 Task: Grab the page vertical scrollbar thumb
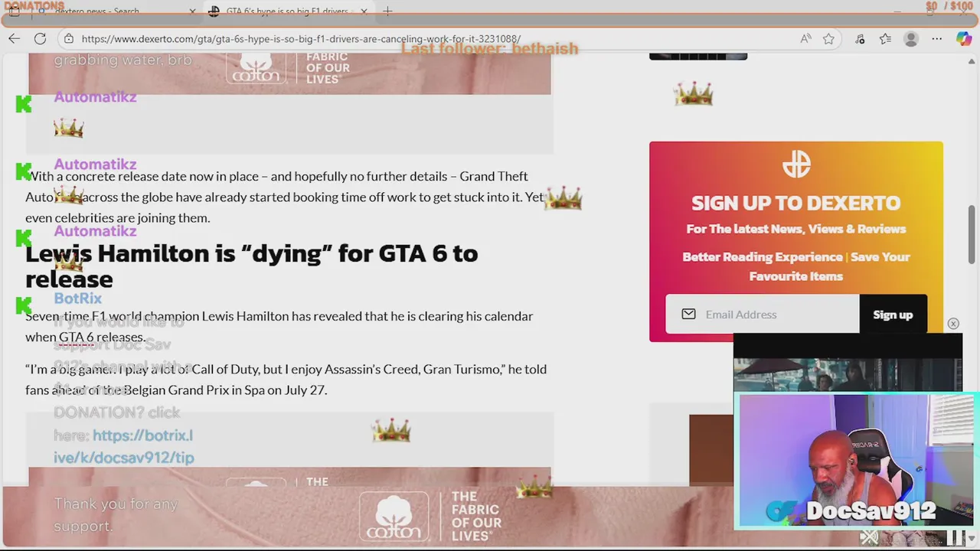tap(973, 235)
